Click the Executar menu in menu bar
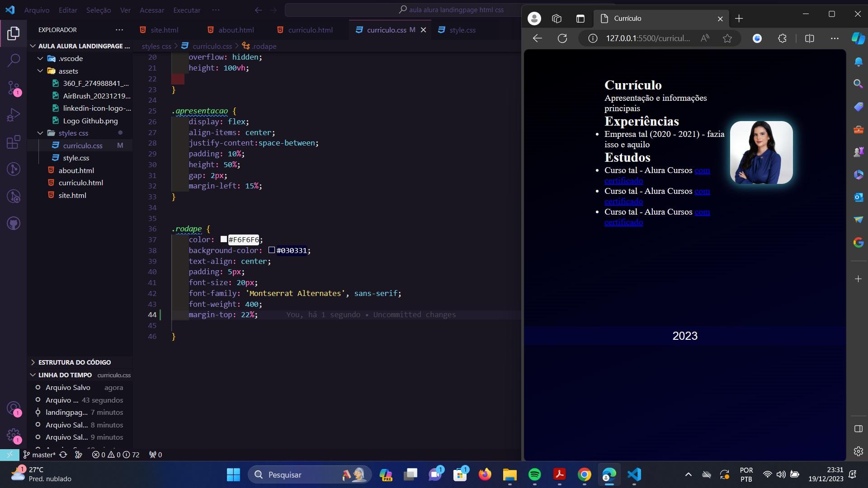 point(187,9)
